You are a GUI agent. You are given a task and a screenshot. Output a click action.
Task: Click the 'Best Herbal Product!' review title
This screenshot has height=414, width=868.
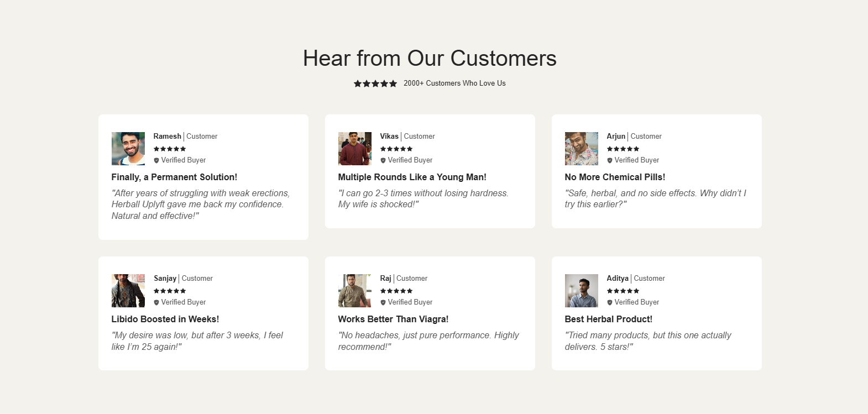click(608, 319)
